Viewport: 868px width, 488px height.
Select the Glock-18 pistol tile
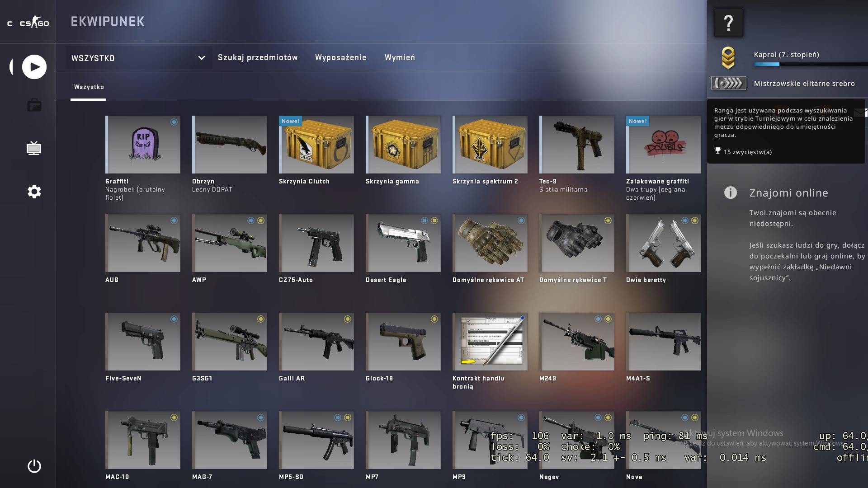403,342
